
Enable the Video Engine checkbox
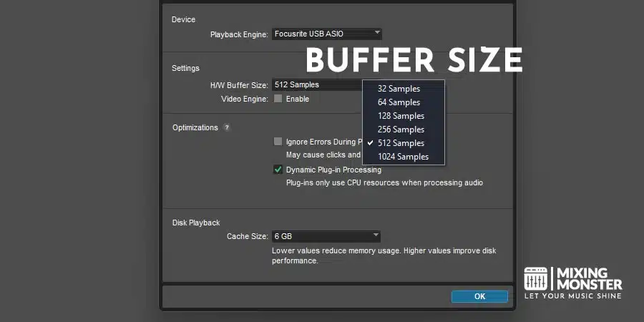(x=278, y=99)
